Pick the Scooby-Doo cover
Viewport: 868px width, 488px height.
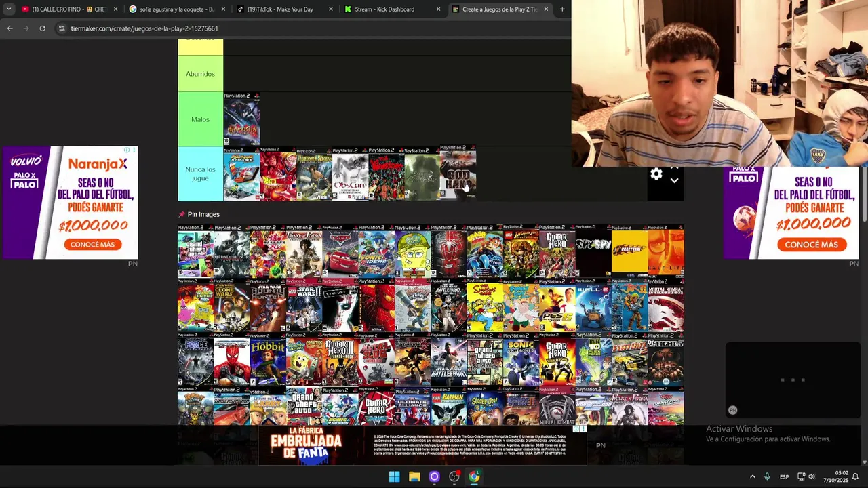(485, 407)
